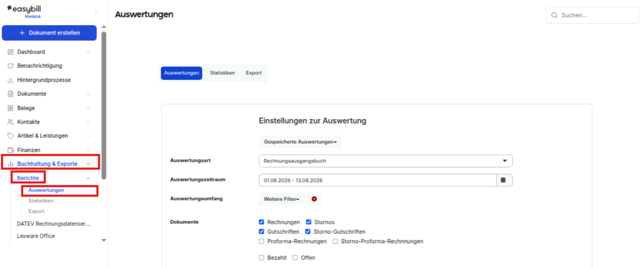Click sidebar scrollbar down arrow
This screenshot has height=268, width=644.
(104, 240)
